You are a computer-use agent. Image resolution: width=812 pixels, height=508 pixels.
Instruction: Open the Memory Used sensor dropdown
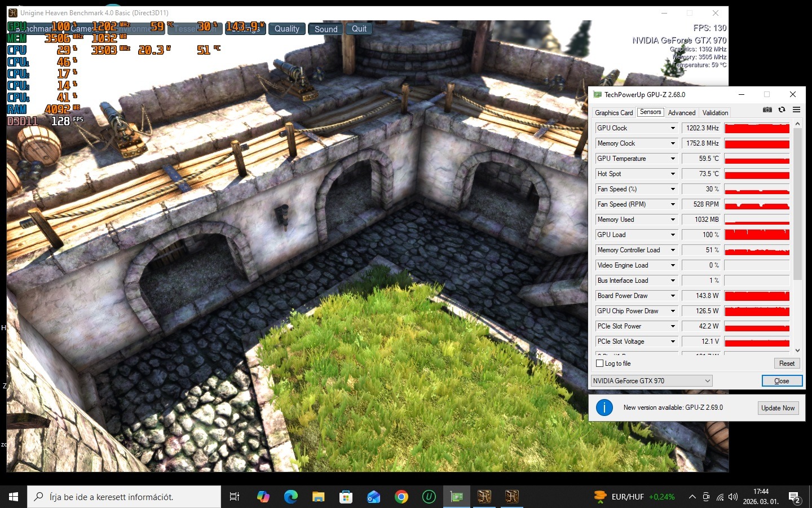673,220
